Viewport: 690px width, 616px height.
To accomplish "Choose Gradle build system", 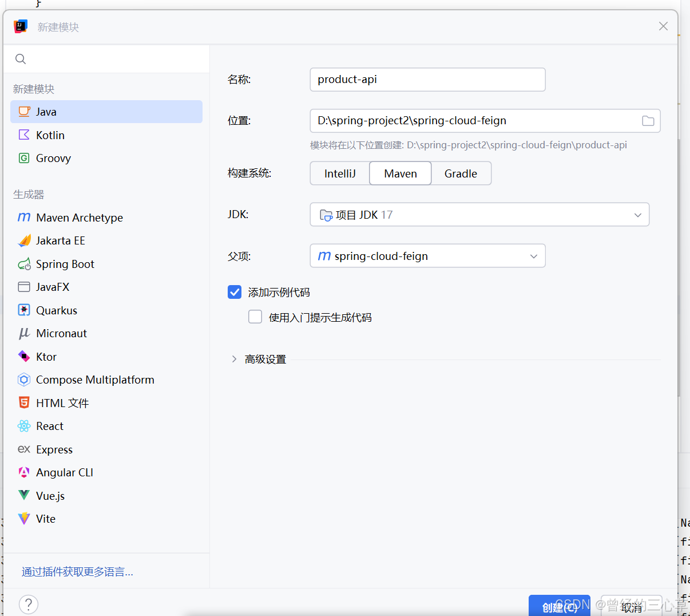I will click(461, 173).
